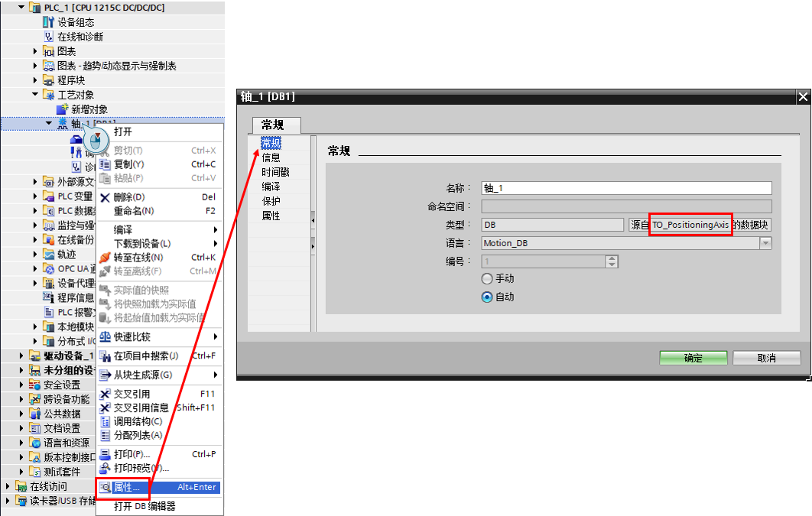Click the 程序块 folder icon

coord(49,80)
